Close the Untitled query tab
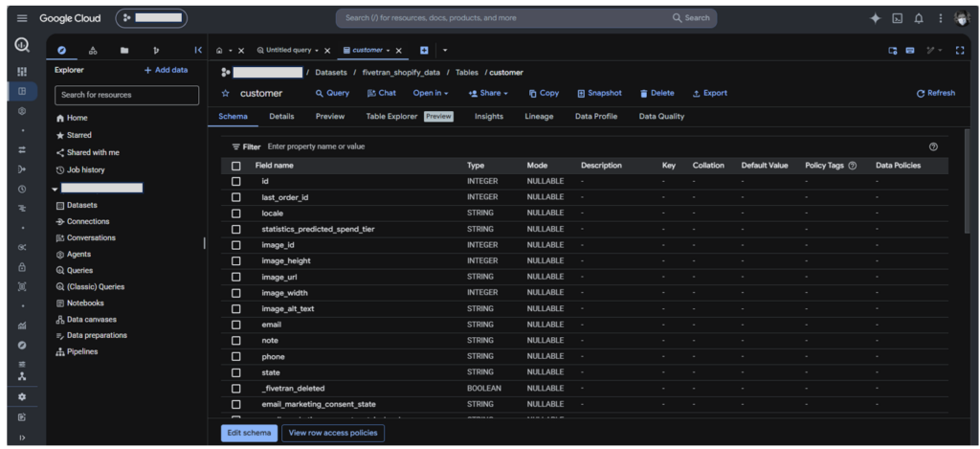 click(x=327, y=51)
